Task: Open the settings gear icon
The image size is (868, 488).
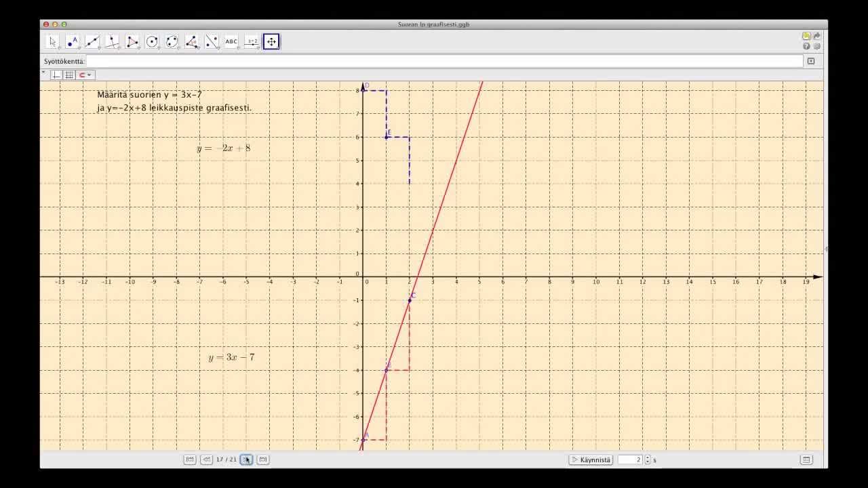Action: tap(816, 46)
